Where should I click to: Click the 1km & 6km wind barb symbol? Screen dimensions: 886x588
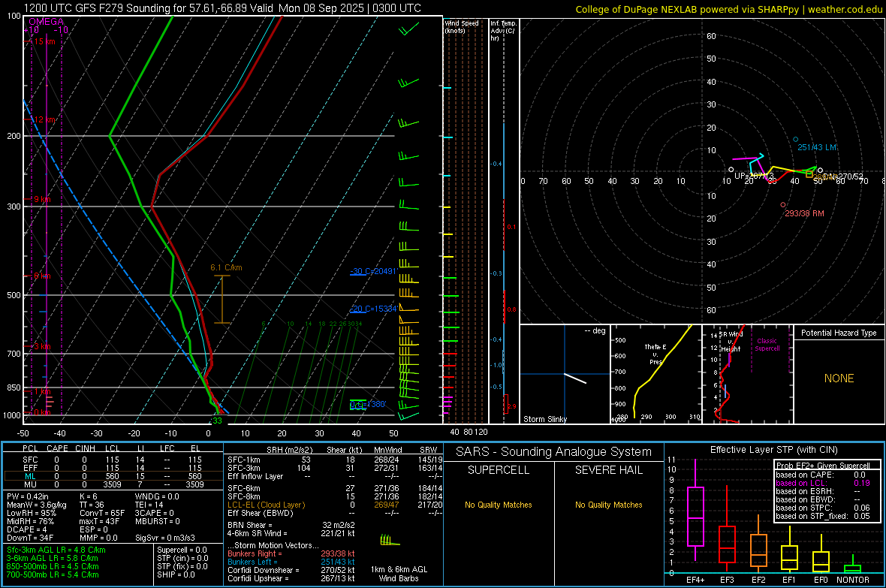pyautogui.click(x=390, y=541)
